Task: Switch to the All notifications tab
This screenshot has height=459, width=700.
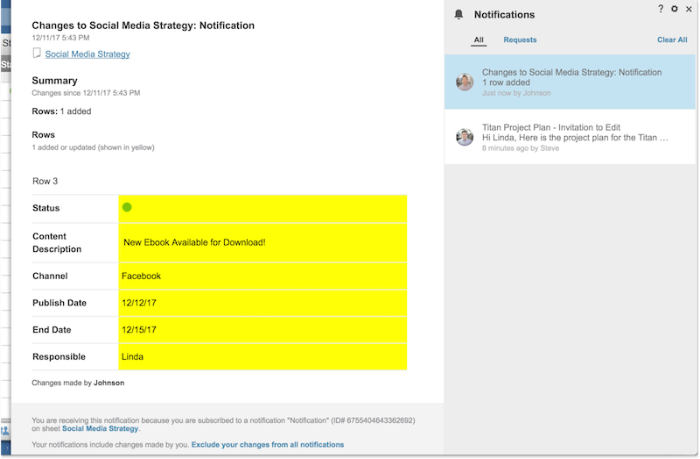Action: point(479,40)
